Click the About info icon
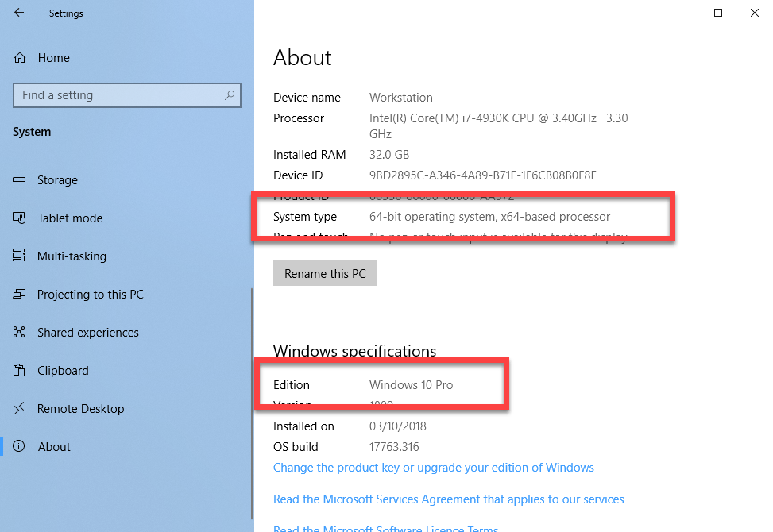 coord(19,446)
